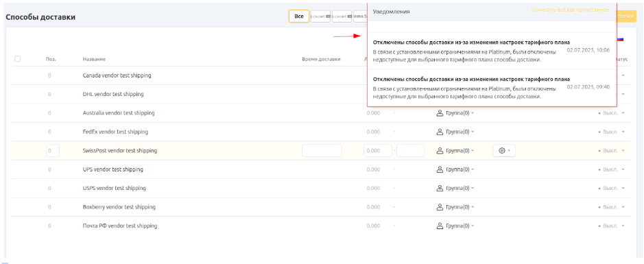Click position value 0 in Boxberry row
Viewport: 644px width, 264px height.
point(49,207)
